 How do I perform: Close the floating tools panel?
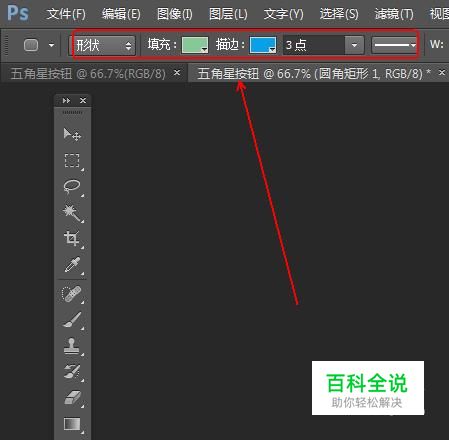tap(83, 100)
